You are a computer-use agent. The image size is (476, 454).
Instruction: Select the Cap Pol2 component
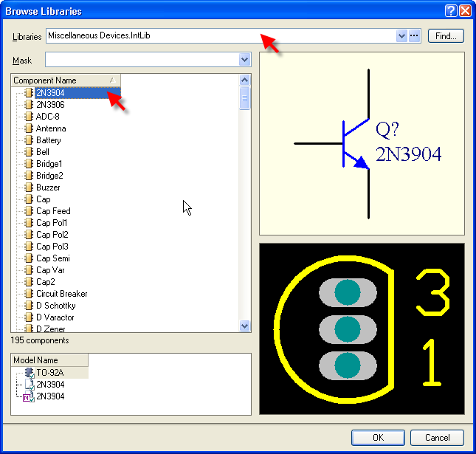tap(52, 235)
